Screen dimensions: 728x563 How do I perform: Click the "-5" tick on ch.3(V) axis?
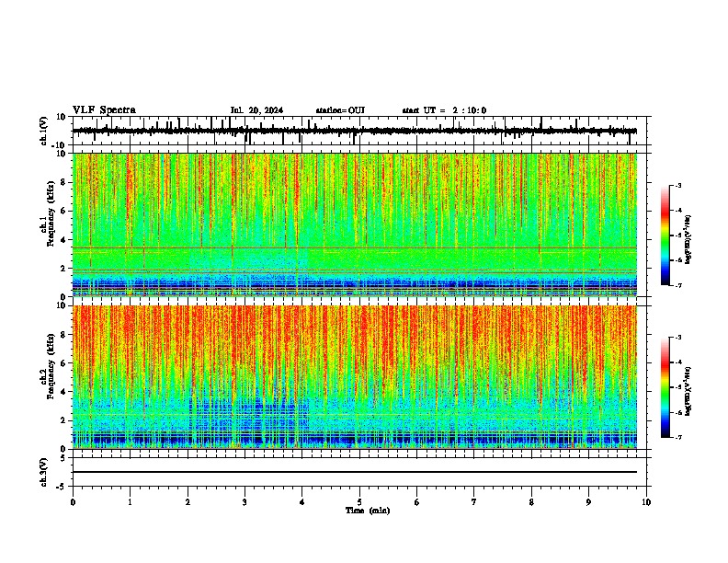click(62, 487)
